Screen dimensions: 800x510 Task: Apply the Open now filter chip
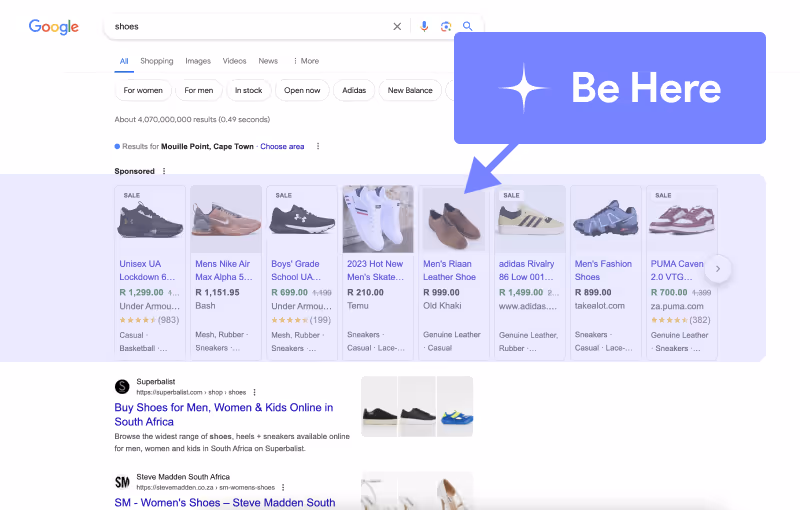(x=302, y=90)
